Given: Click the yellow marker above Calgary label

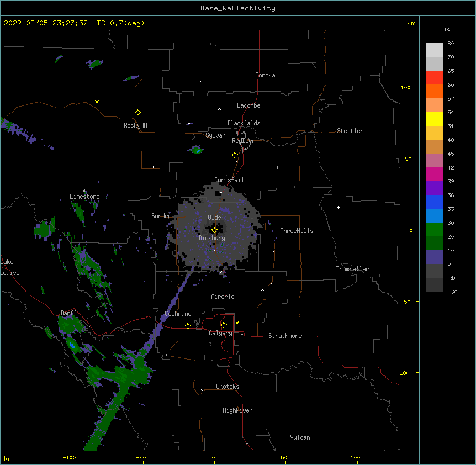Looking at the screenshot, I should (x=224, y=325).
